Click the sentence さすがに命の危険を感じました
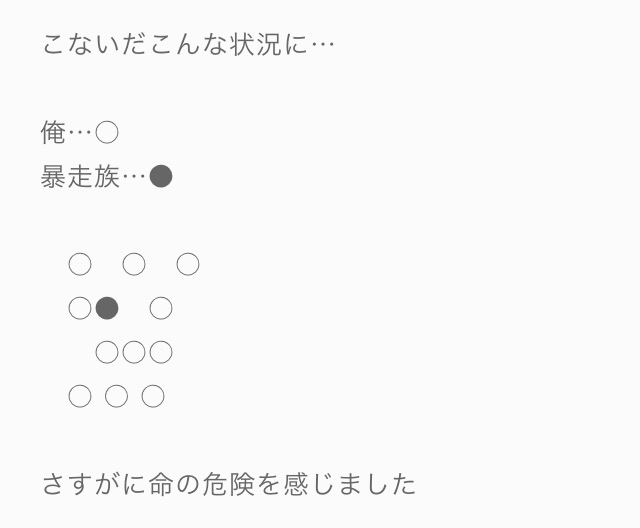 (228, 485)
